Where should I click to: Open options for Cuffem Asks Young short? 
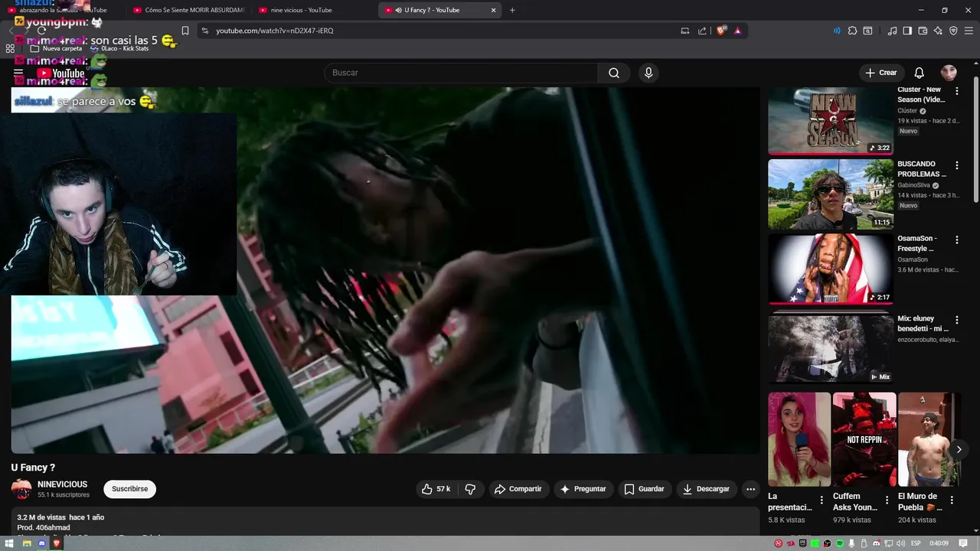pos(887,500)
